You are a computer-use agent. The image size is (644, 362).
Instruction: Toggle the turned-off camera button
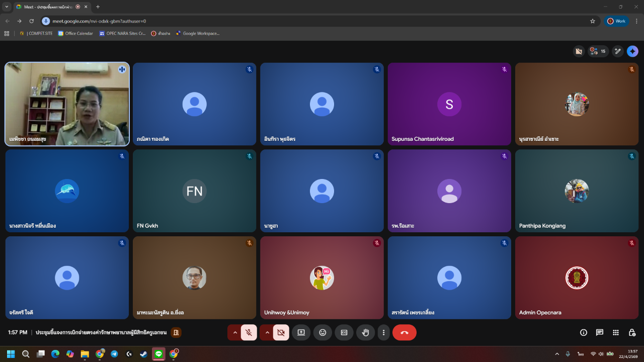tap(281, 332)
